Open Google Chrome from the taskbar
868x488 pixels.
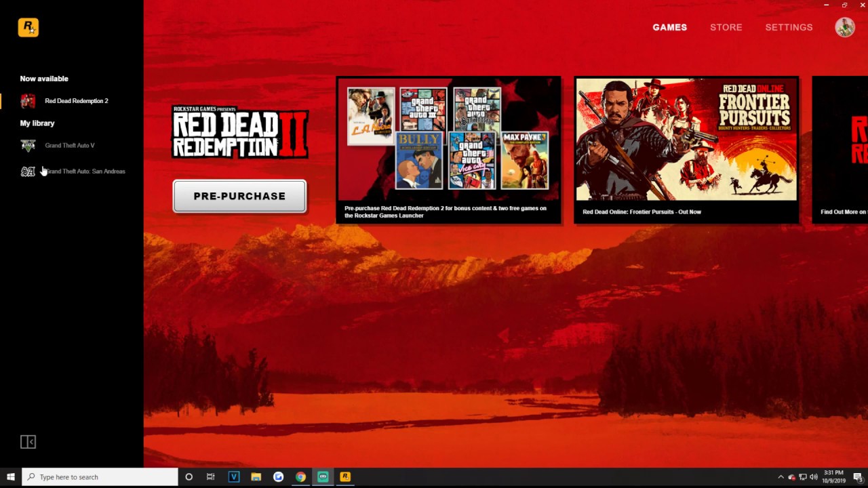300,477
